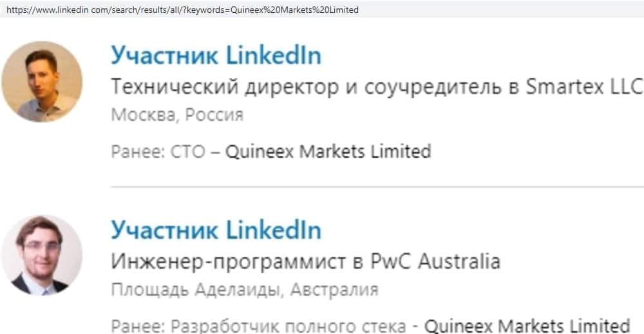Open the Smartex co-founder's profile photo
The height and width of the screenshot is (334, 644).
coord(42,82)
